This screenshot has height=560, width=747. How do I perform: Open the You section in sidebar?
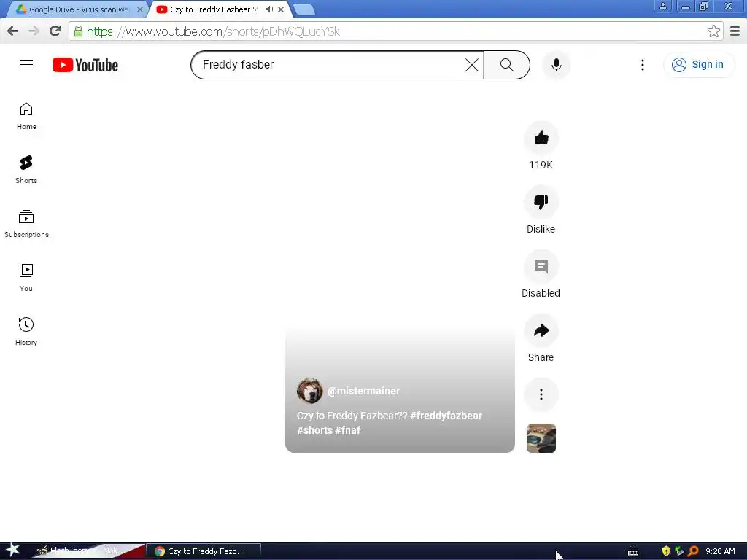click(x=26, y=278)
